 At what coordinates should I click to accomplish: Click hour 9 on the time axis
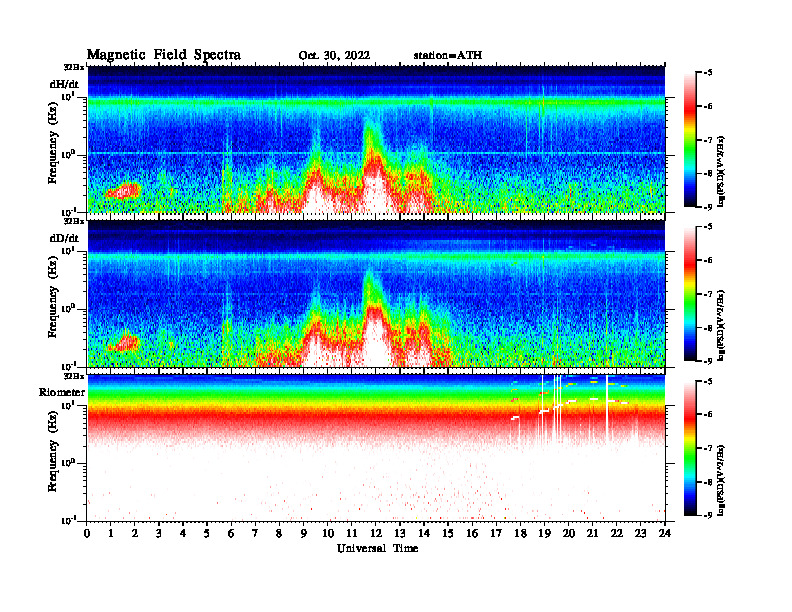pyautogui.click(x=304, y=534)
